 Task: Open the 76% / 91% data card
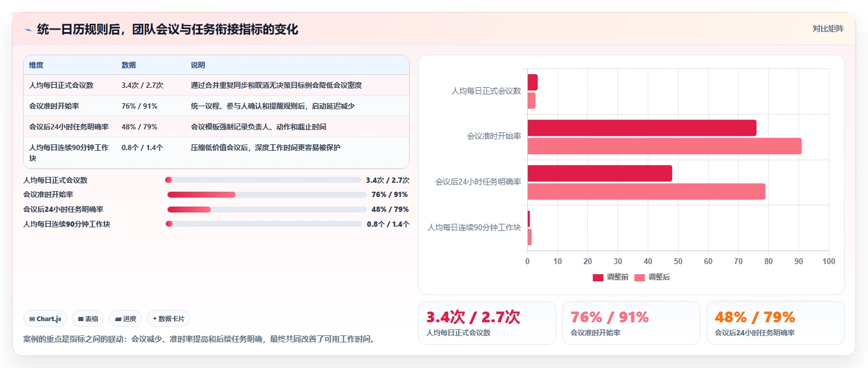tap(631, 323)
